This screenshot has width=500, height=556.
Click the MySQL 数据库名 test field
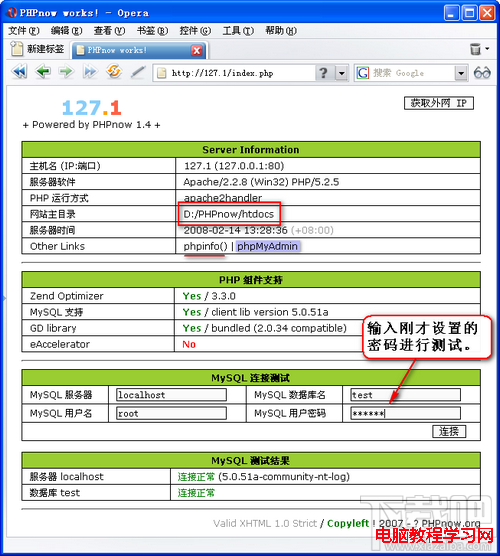point(406,395)
